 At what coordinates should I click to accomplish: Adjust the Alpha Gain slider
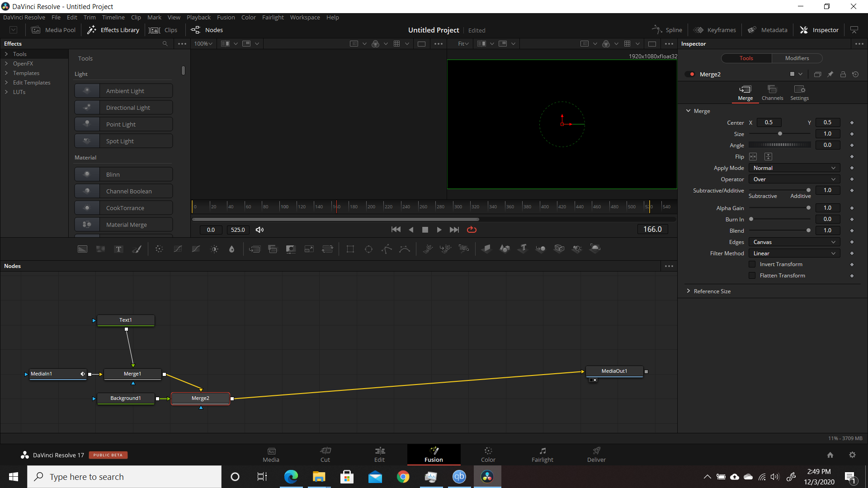pos(779,208)
